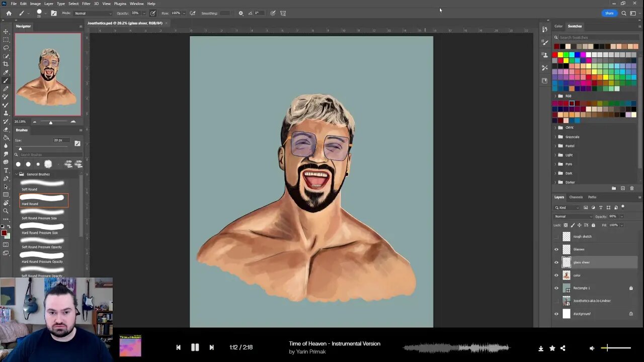Open the layer blend mode Normal dropdown
The width and height of the screenshot is (644, 362).
573,217
